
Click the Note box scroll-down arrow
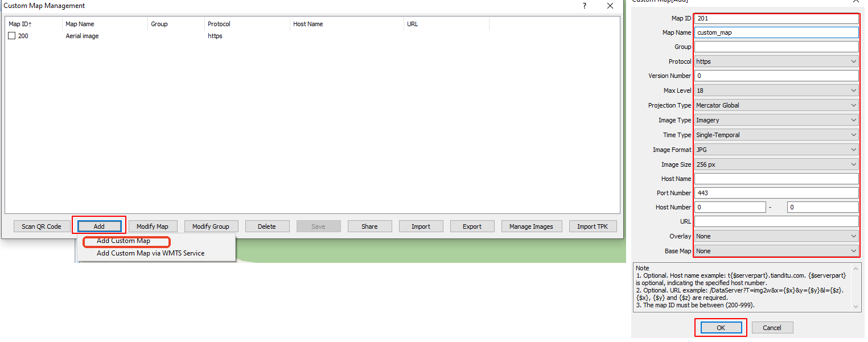pyautogui.click(x=857, y=307)
